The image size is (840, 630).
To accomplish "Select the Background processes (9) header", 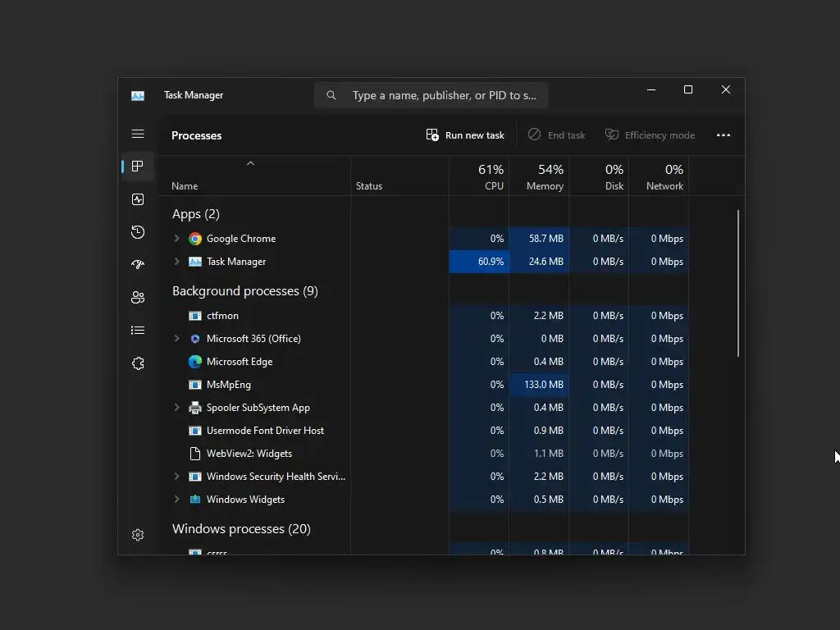I will (x=245, y=291).
